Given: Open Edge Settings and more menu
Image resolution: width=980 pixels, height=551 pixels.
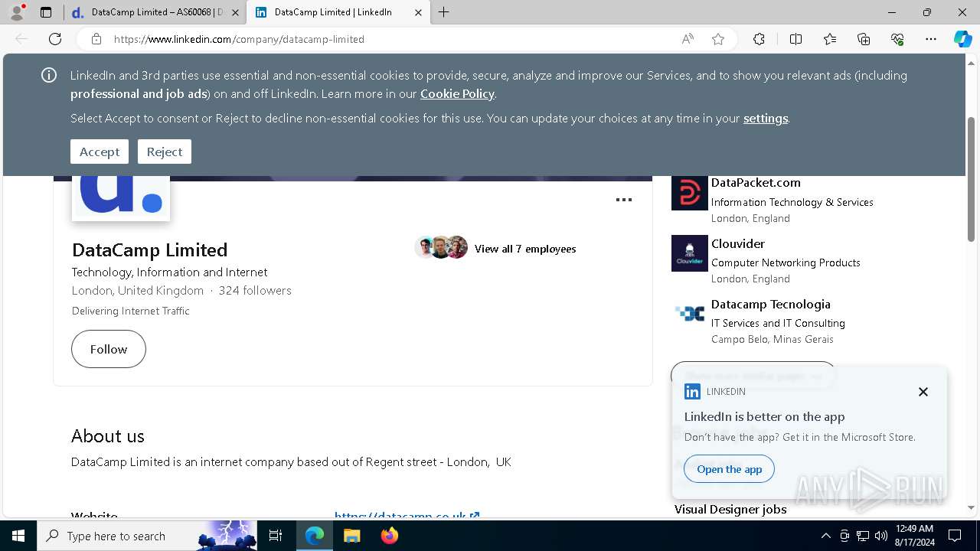Looking at the screenshot, I should [x=931, y=39].
